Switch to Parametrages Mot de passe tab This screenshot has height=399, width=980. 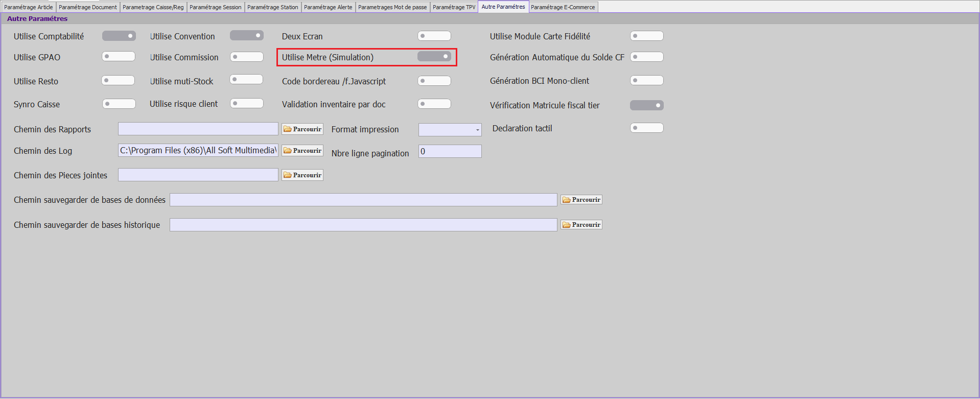click(x=392, y=7)
